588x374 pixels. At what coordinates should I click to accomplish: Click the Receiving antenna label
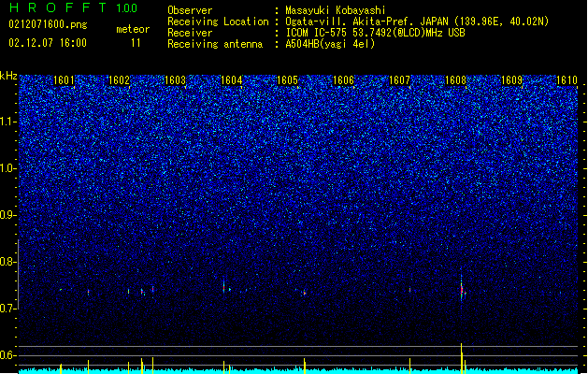(215, 44)
